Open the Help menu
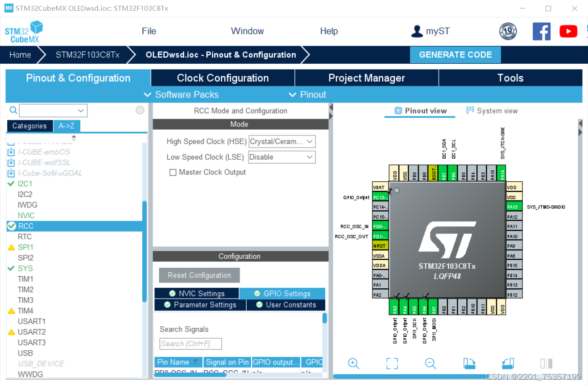The width and height of the screenshot is (588, 385). pos(329,31)
